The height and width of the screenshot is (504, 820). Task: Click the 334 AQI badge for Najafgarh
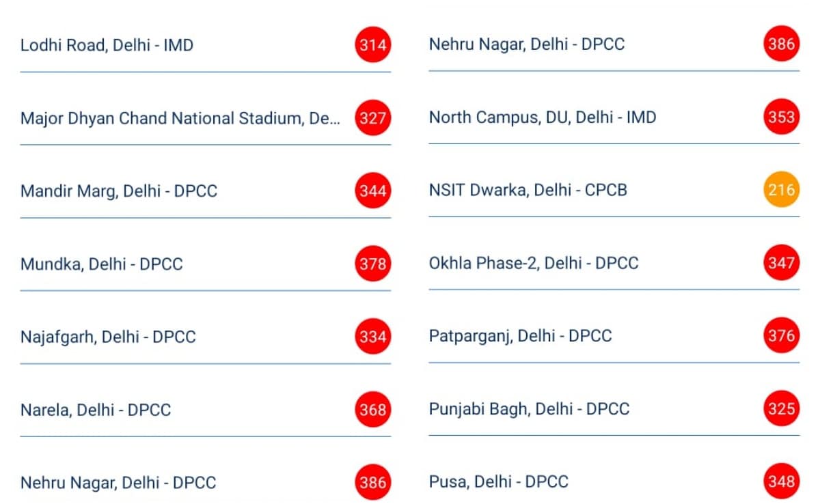click(372, 337)
